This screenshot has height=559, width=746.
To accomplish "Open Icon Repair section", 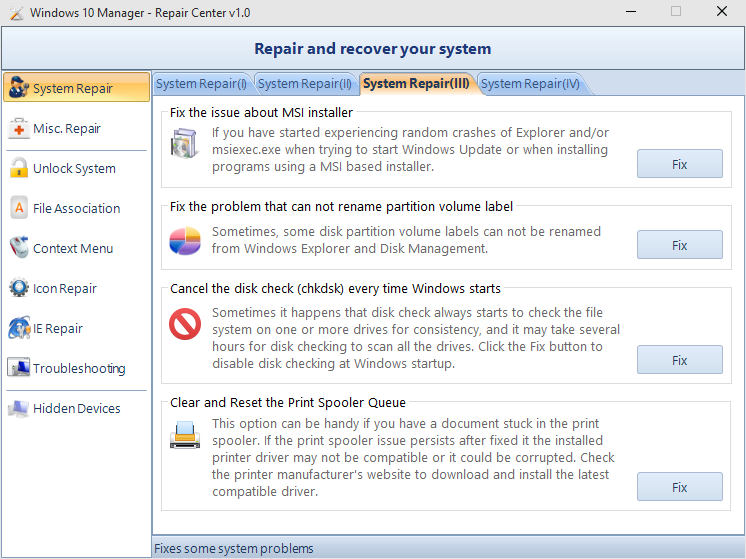I will pyautogui.click(x=77, y=288).
